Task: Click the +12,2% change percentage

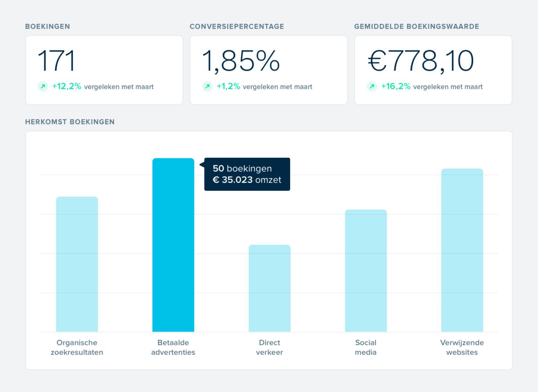Action: point(66,87)
